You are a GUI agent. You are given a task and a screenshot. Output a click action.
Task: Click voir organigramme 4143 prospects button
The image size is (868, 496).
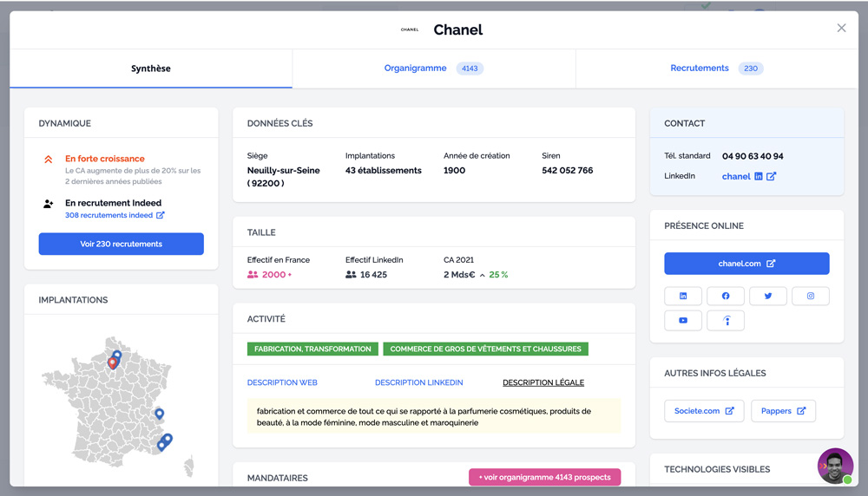point(545,477)
